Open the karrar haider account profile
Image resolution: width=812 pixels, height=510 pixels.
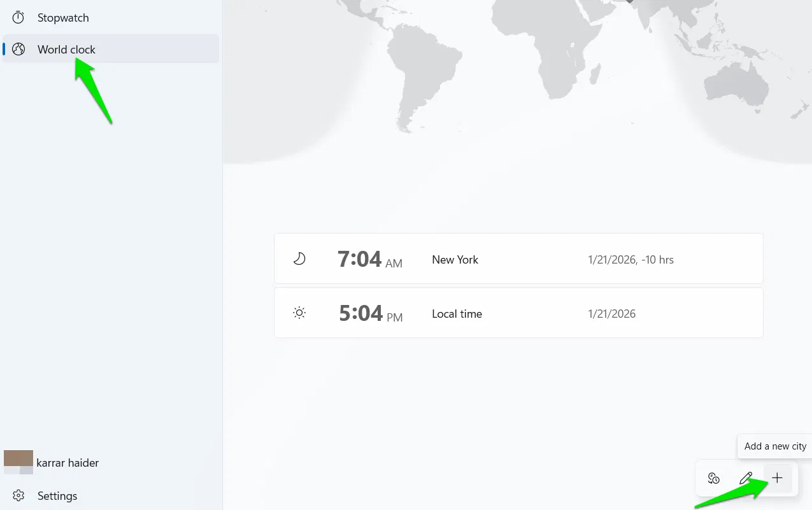68,463
